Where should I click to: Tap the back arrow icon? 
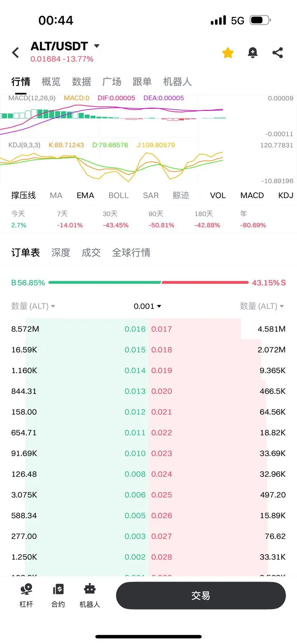[x=15, y=53]
